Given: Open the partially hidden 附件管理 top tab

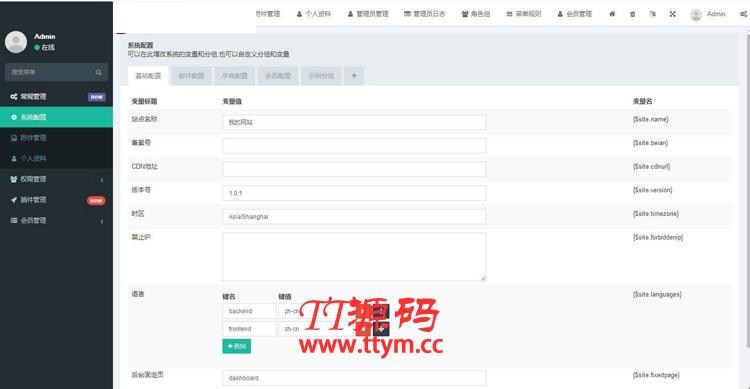Looking at the screenshot, I should click(x=268, y=14).
